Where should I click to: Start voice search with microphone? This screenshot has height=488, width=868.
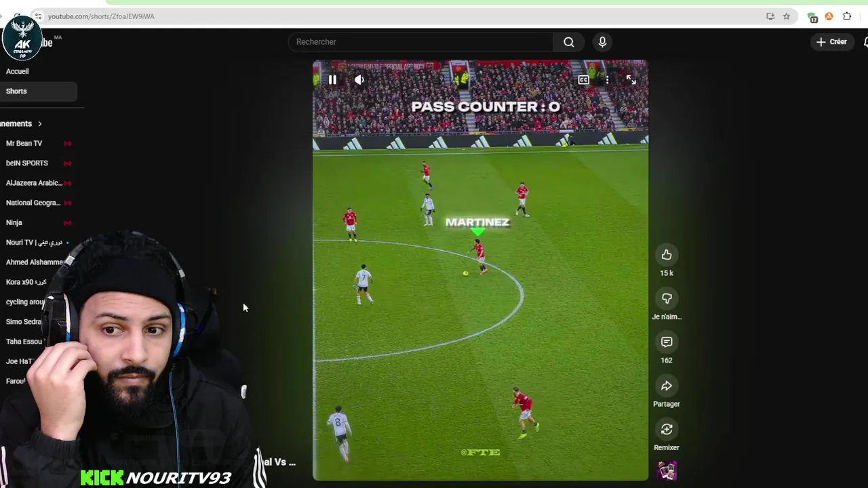coord(602,42)
